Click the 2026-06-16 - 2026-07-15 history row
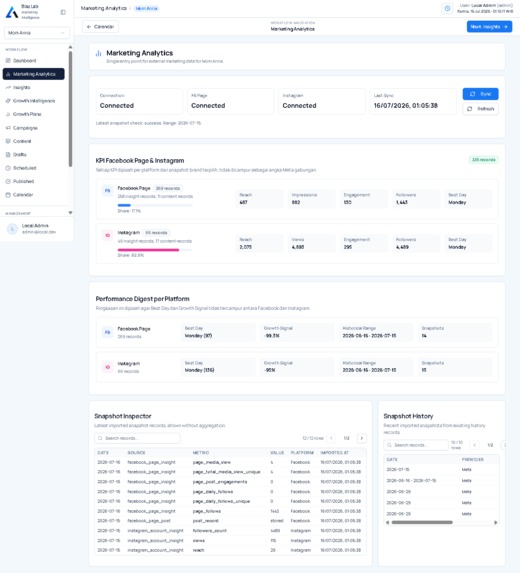The width and height of the screenshot is (520, 573). [441, 481]
